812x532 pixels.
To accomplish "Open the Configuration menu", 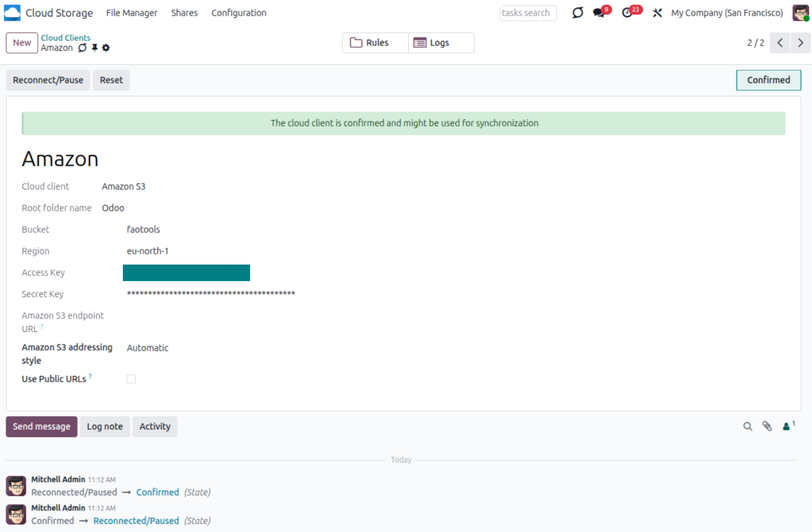I will 239,13.
